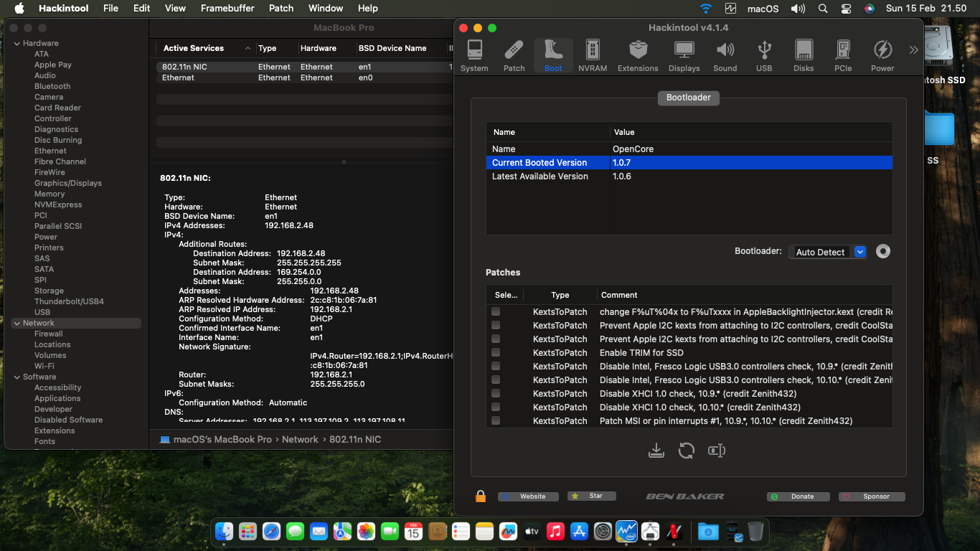980x551 pixels.
Task: Open Control Center in the menu bar
Action: point(846,9)
